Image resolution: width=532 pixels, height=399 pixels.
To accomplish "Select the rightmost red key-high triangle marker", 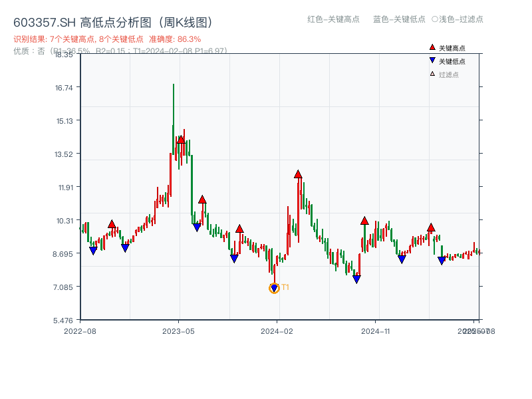I will point(432,229).
